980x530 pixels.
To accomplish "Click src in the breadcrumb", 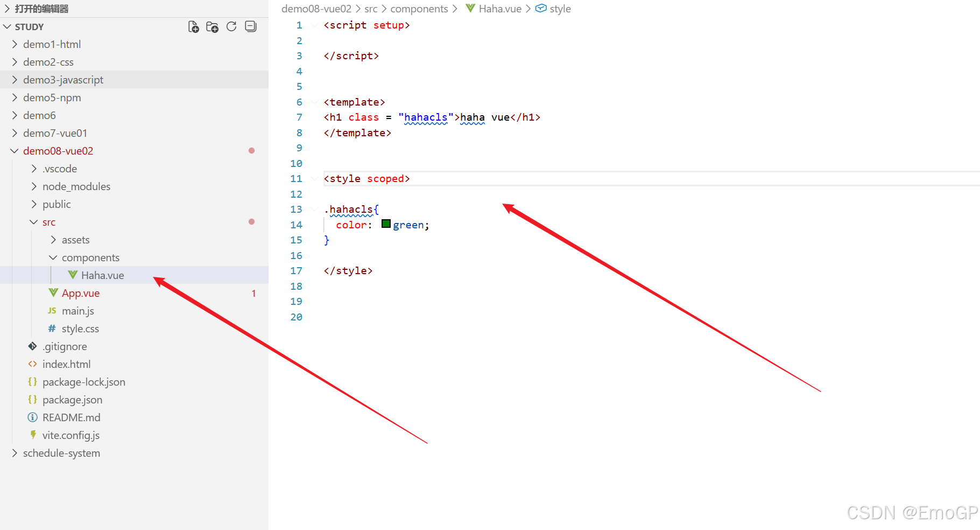I will pyautogui.click(x=371, y=9).
